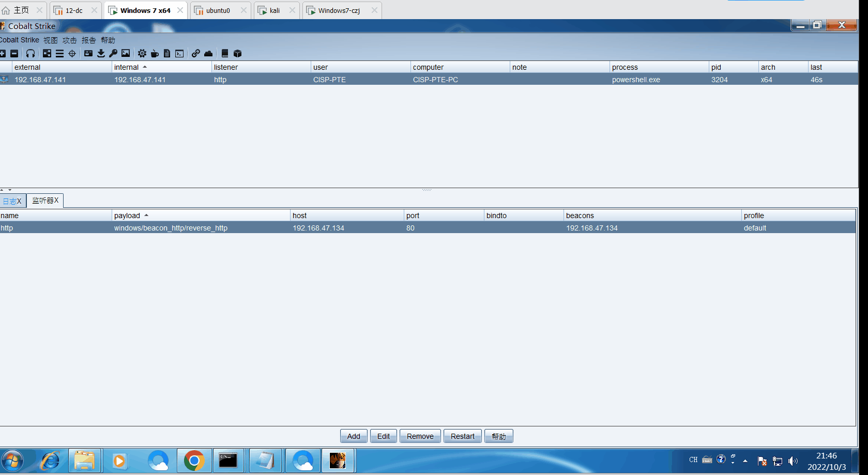Click the Edit listener button
Screen dimensions: 868x475
pos(384,436)
